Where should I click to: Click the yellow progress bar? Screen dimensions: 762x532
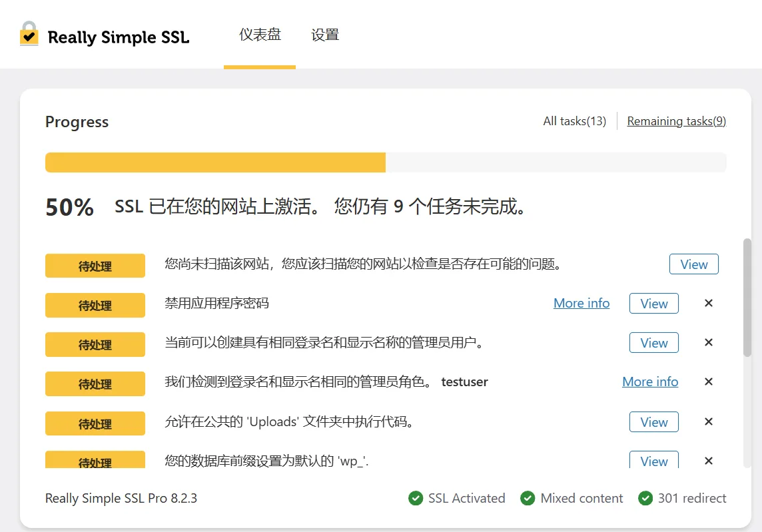point(215,162)
